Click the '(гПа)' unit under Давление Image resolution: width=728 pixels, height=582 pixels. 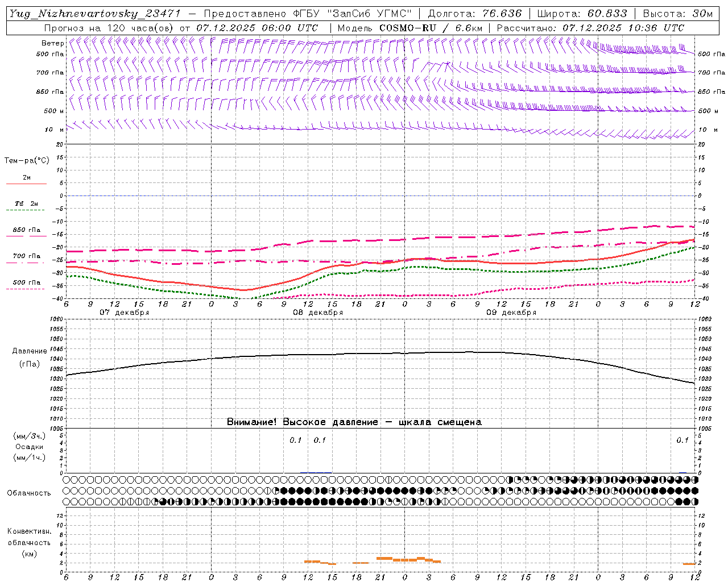[x=29, y=364]
